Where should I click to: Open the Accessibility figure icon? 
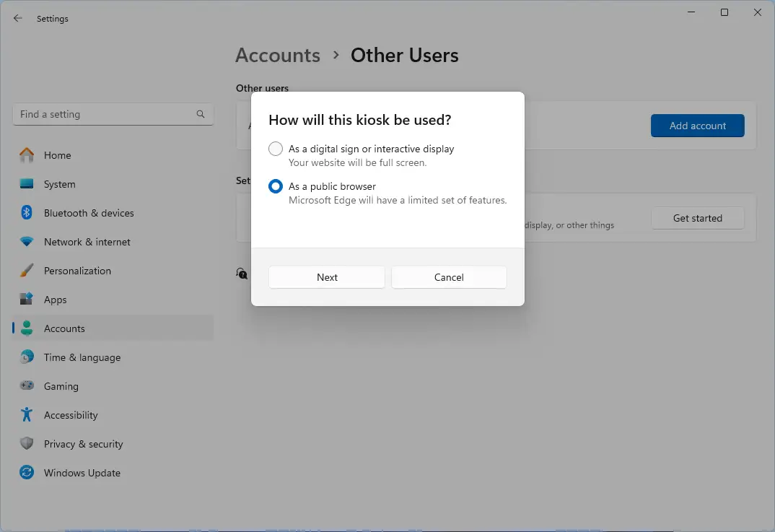pos(27,415)
